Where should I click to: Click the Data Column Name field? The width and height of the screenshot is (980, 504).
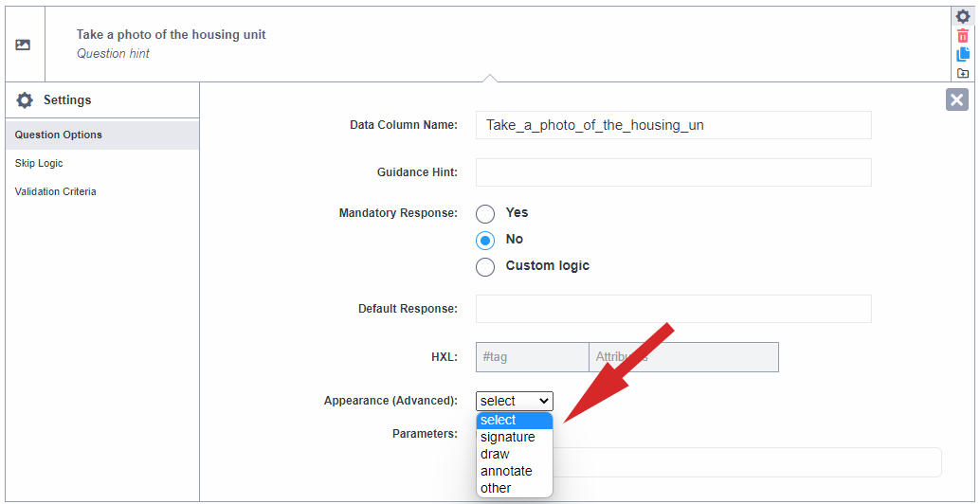[673, 125]
